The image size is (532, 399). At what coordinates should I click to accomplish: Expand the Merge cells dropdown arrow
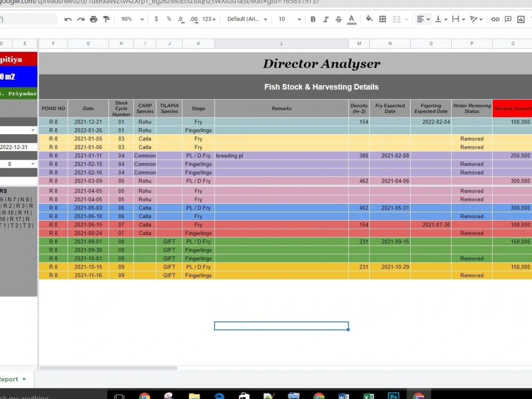click(406, 20)
